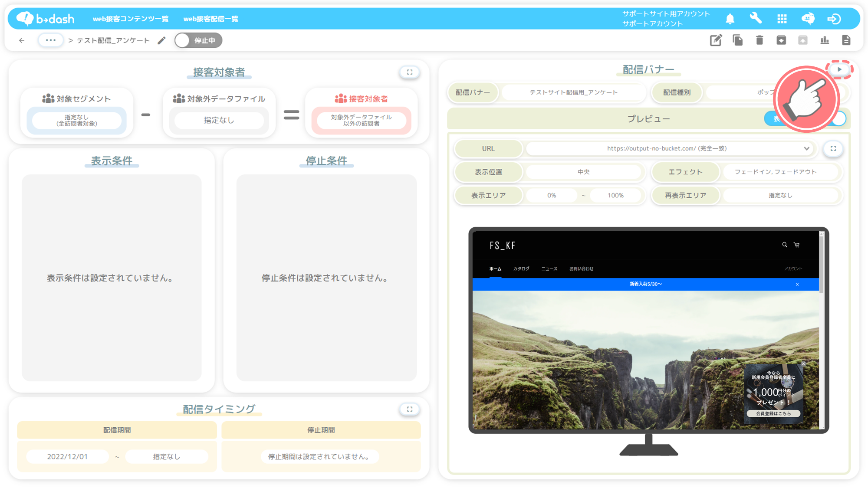The width and height of the screenshot is (868, 488).
Task: Click 停止期間は設定されていません text
Action: click(319, 456)
